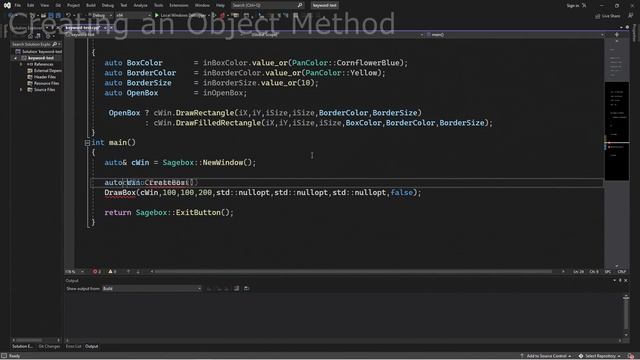Click the editor horizontal scrollbar
This screenshot has width=640, height=360.
353,271
